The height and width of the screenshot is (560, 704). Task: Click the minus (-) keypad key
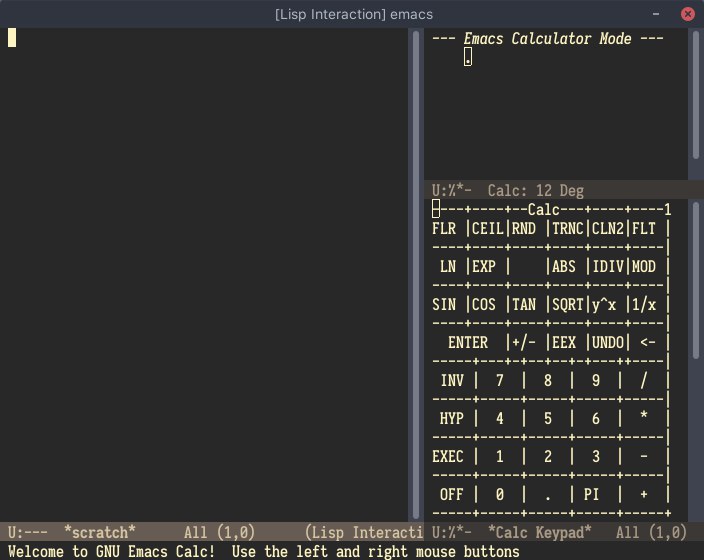tap(643, 457)
